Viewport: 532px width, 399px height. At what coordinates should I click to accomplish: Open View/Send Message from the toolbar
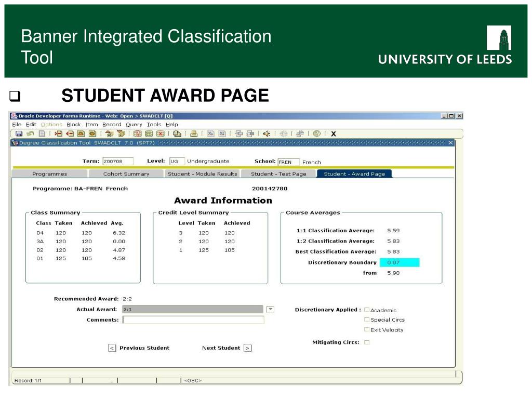[x=177, y=134]
